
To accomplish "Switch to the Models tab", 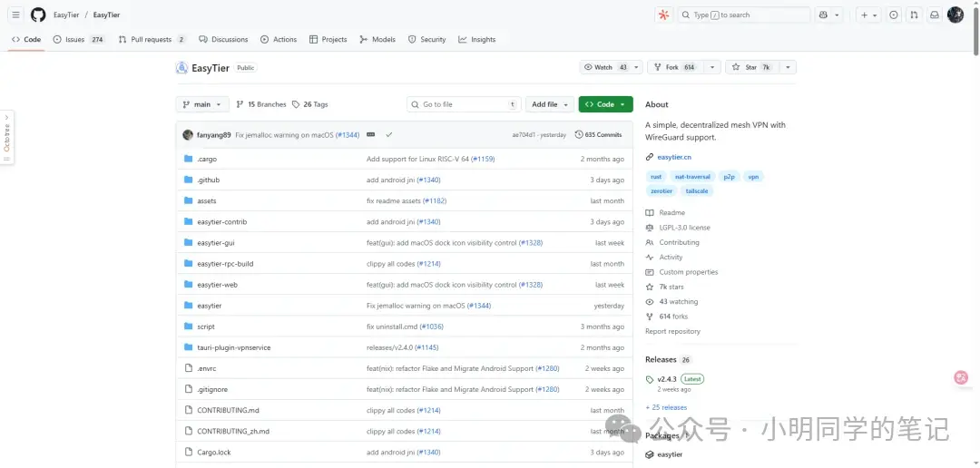I will click(377, 39).
